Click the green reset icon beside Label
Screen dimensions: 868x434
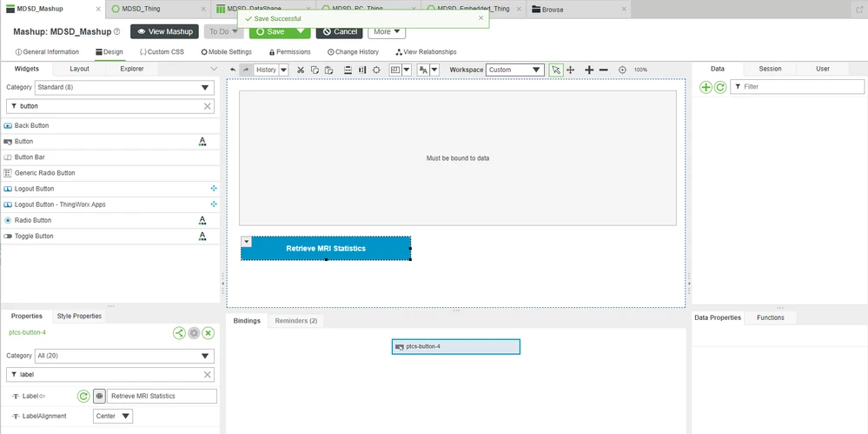tap(83, 397)
